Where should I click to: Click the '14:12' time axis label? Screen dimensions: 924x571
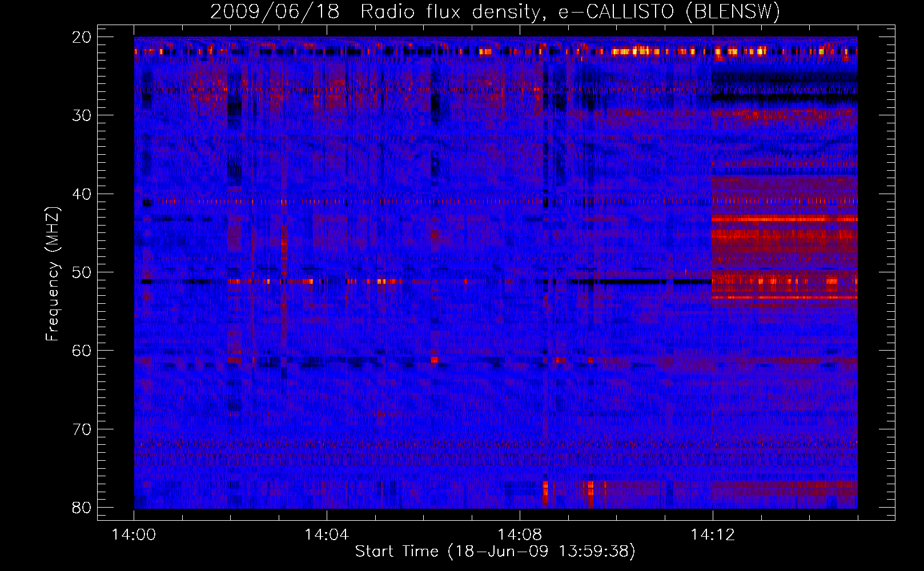(712, 535)
